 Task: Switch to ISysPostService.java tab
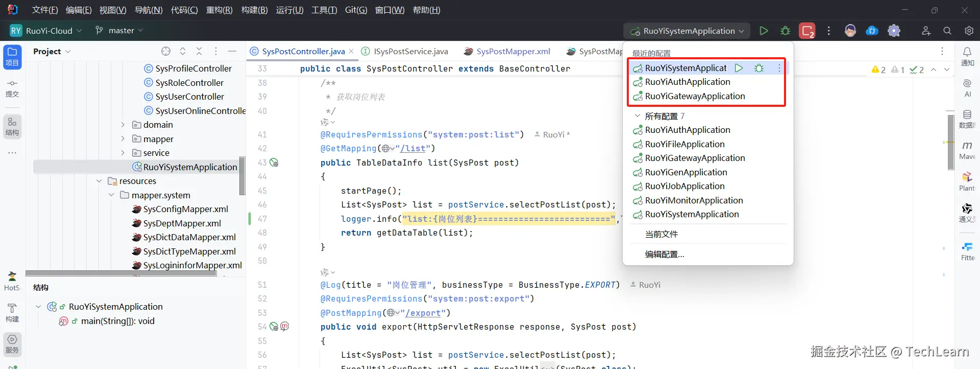coord(405,51)
